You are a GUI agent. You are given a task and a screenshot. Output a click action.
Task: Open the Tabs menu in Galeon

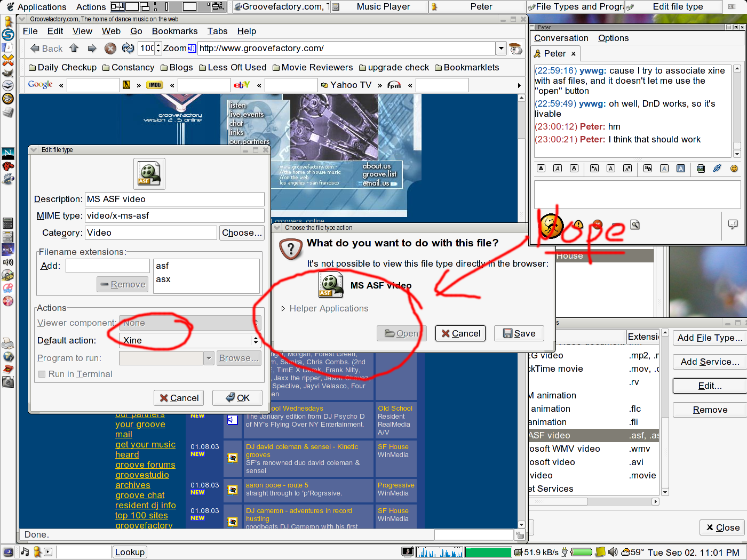(217, 31)
